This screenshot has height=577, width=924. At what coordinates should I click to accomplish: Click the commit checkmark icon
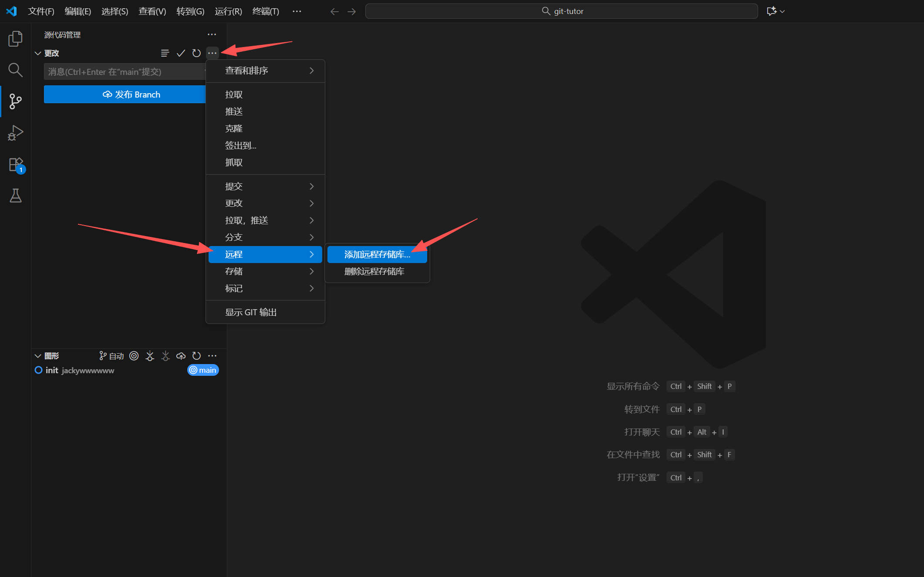[181, 53]
